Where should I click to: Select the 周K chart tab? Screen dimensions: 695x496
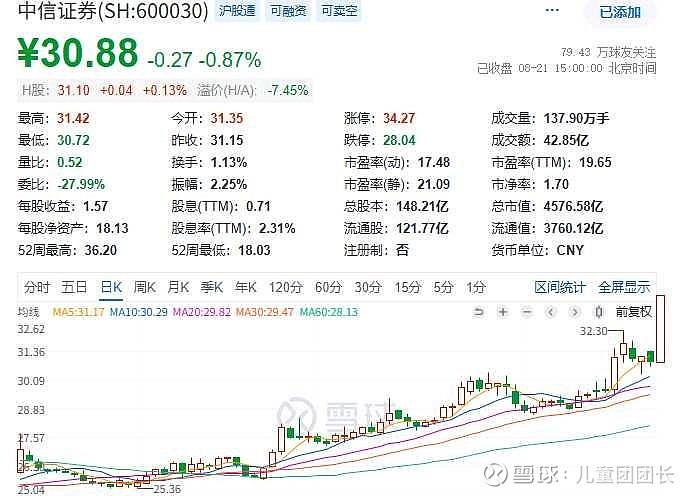point(145,287)
